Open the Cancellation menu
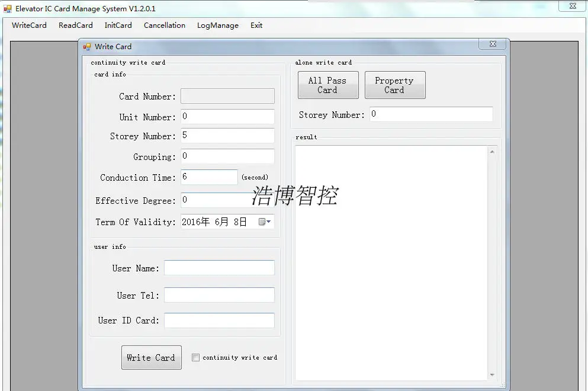This screenshot has width=588, height=391. coord(164,25)
